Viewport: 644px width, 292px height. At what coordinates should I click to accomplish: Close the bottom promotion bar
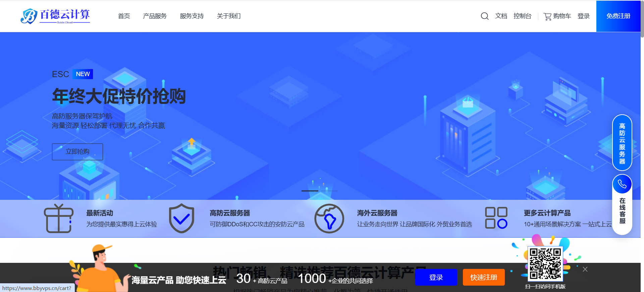585,269
